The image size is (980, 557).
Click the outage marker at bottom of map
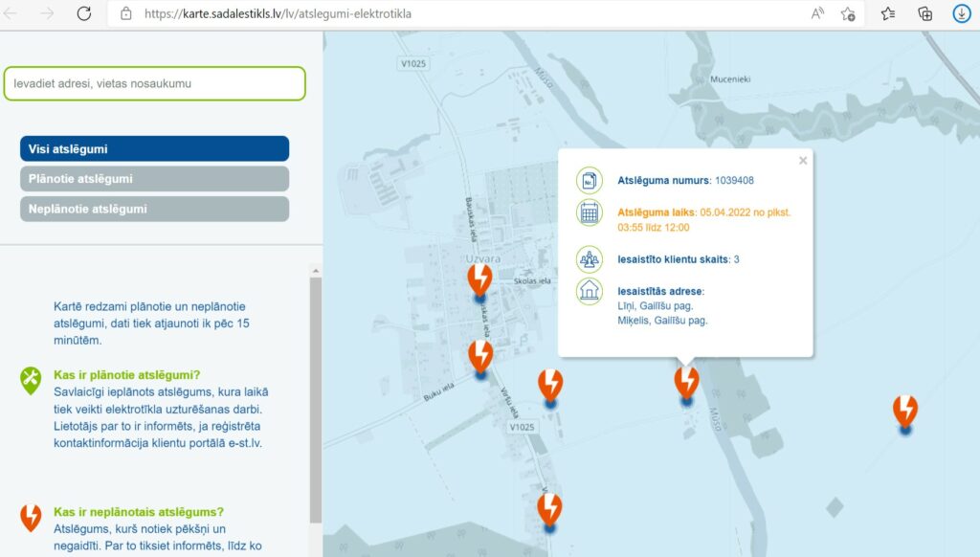coord(549,509)
